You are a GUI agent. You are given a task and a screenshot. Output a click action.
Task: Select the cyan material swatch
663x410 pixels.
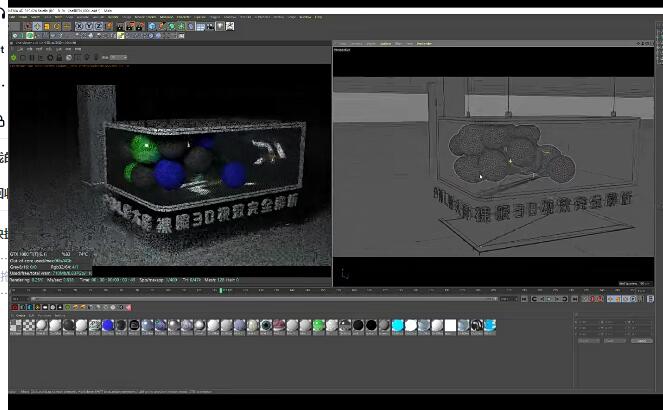pos(399,326)
